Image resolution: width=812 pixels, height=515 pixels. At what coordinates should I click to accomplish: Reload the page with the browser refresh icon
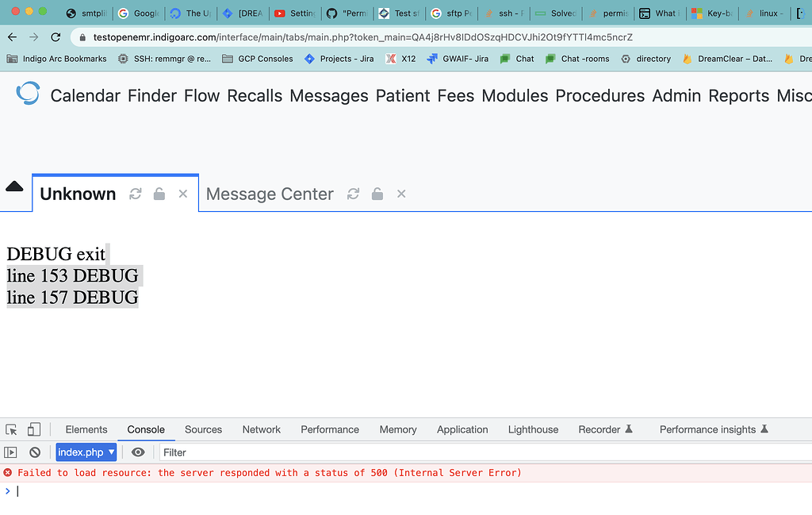point(55,37)
